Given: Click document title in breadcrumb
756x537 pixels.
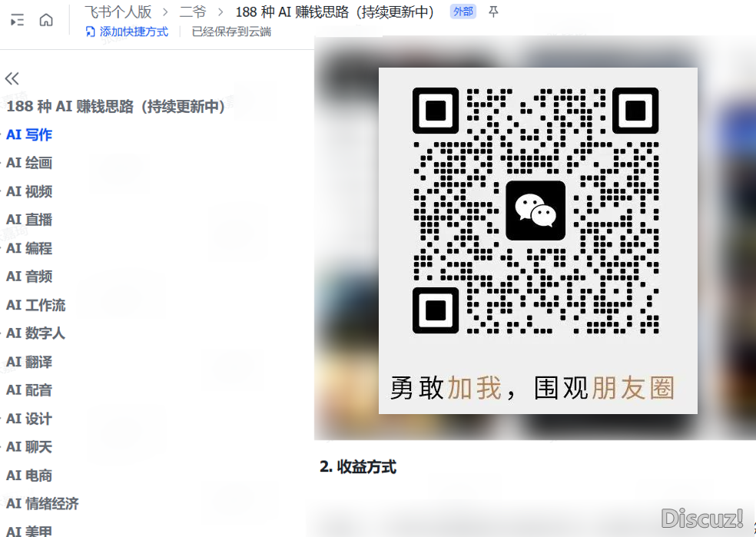Looking at the screenshot, I should tap(335, 12).
